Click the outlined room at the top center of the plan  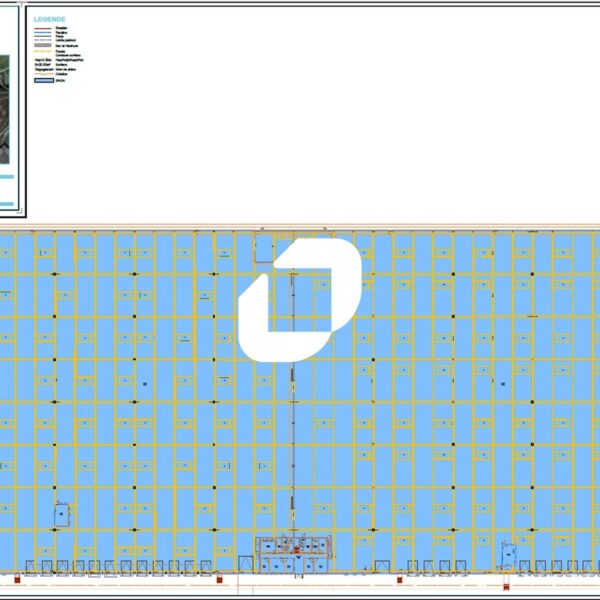(x=264, y=249)
